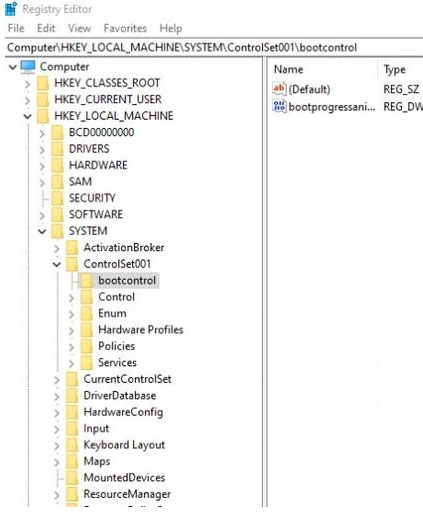
Task: Click HKEY_CLASSES_ROOT folder icon
Action: pyautogui.click(x=43, y=83)
